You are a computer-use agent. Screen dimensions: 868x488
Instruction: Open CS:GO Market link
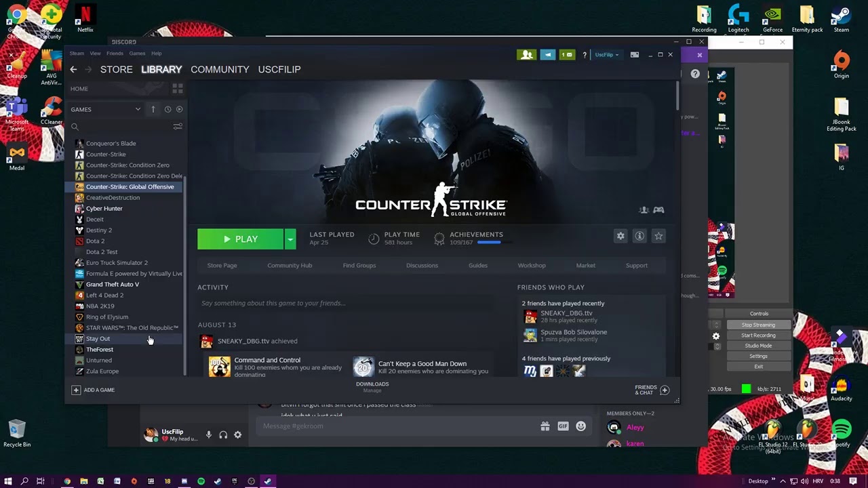[x=586, y=266]
